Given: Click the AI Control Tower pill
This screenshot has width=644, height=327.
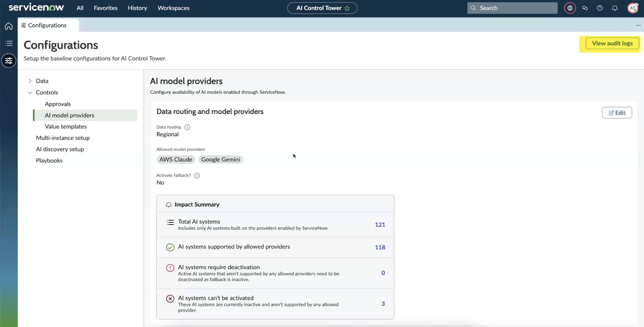Looking at the screenshot, I should pyautogui.click(x=322, y=8).
